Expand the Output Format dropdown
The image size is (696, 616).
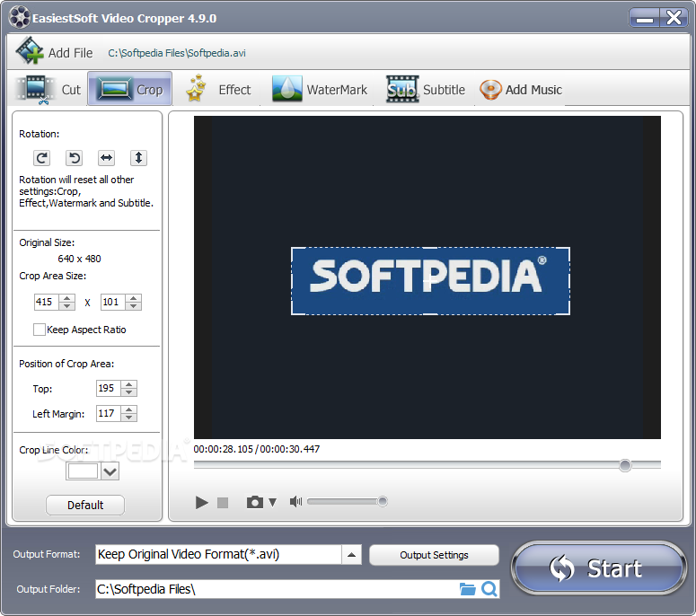point(351,554)
